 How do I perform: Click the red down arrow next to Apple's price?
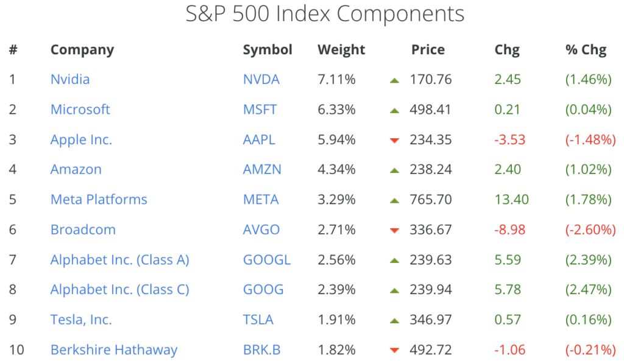click(x=394, y=141)
